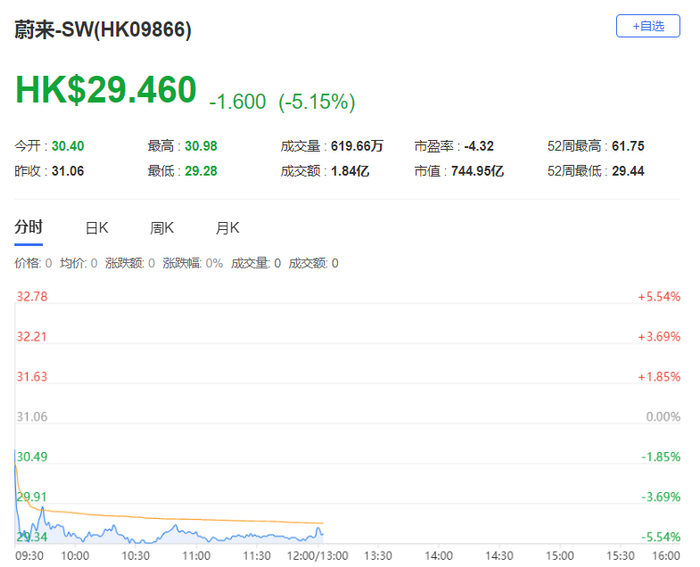Click the 价格: 0 readout above chart
The width and height of the screenshot is (700, 567).
point(33,263)
